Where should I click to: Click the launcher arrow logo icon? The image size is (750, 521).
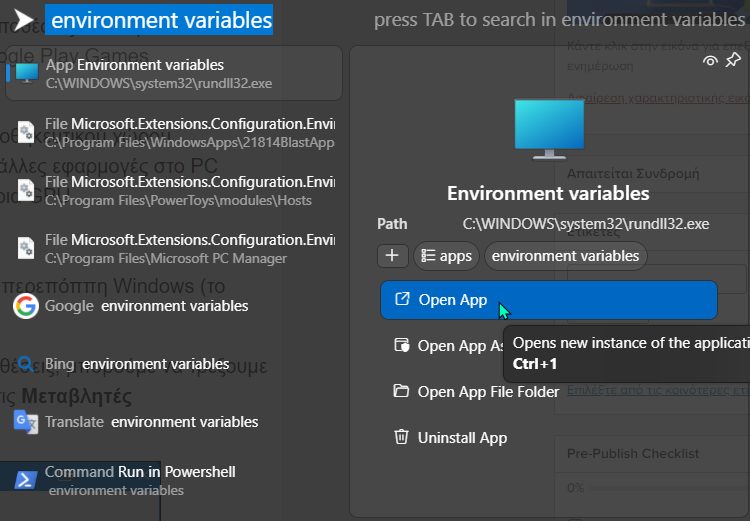(23, 20)
